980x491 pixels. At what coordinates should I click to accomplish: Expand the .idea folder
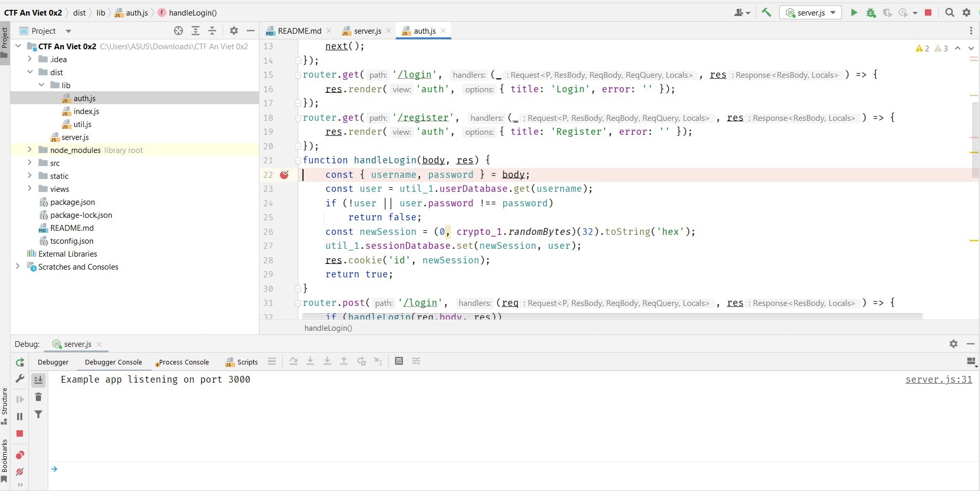point(30,59)
